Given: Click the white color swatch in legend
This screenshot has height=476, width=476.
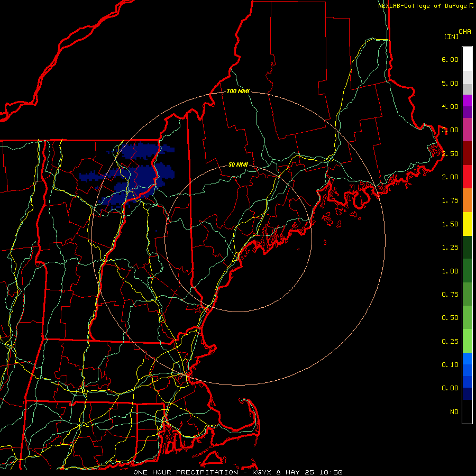Looking at the screenshot, I should (467, 59).
